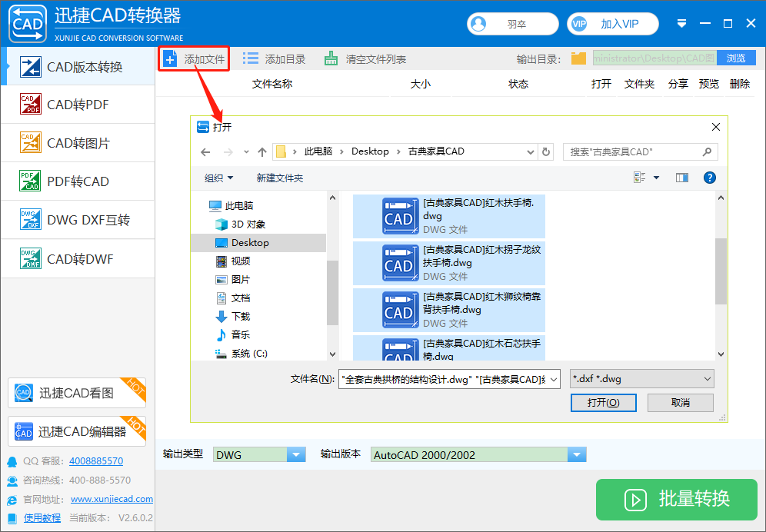The width and height of the screenshot is (766, 532).
Task: Select Desktop in the navigation tree
Action: pos(258,243)
